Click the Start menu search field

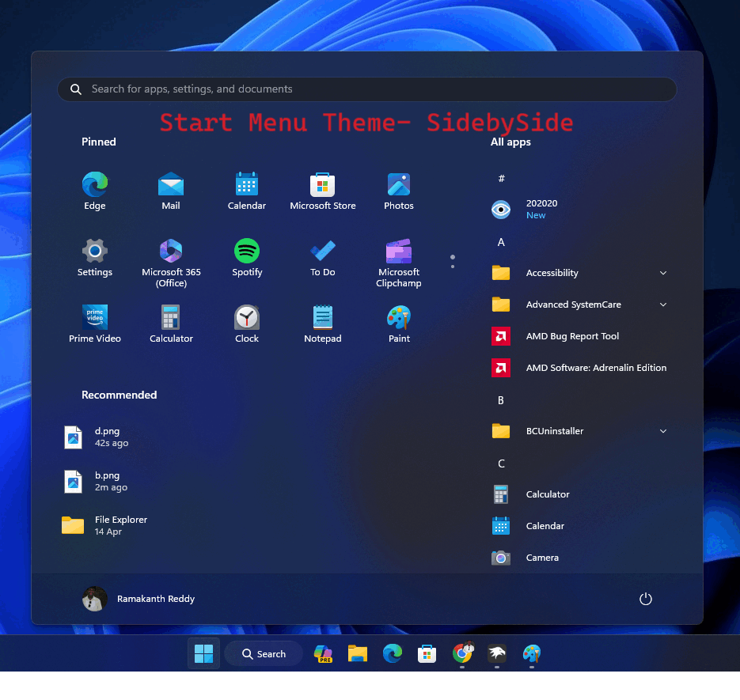click(x=367, y=89)
